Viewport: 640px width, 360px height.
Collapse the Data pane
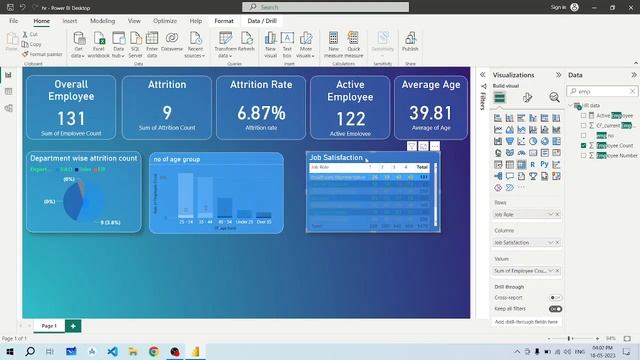tap(633, 75)
